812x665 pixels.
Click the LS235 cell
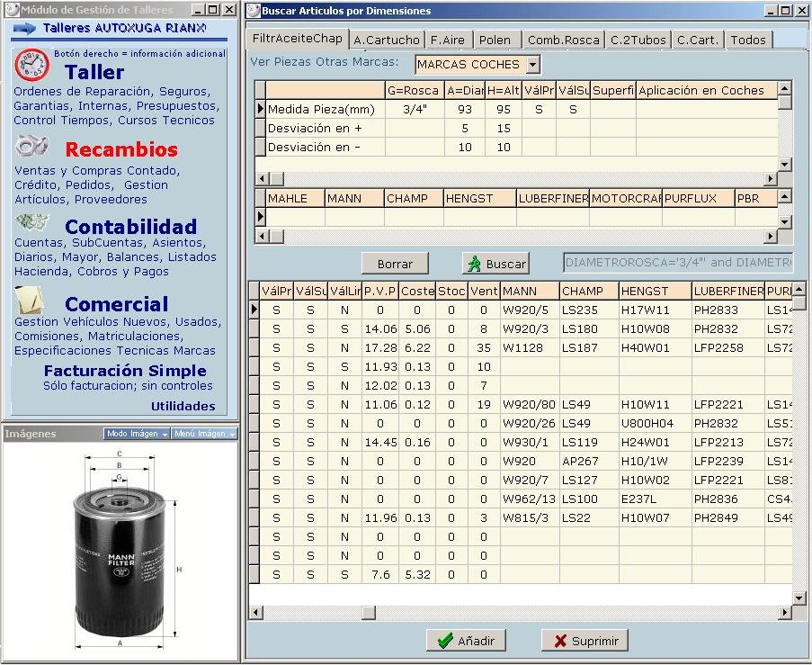[589, 310]
